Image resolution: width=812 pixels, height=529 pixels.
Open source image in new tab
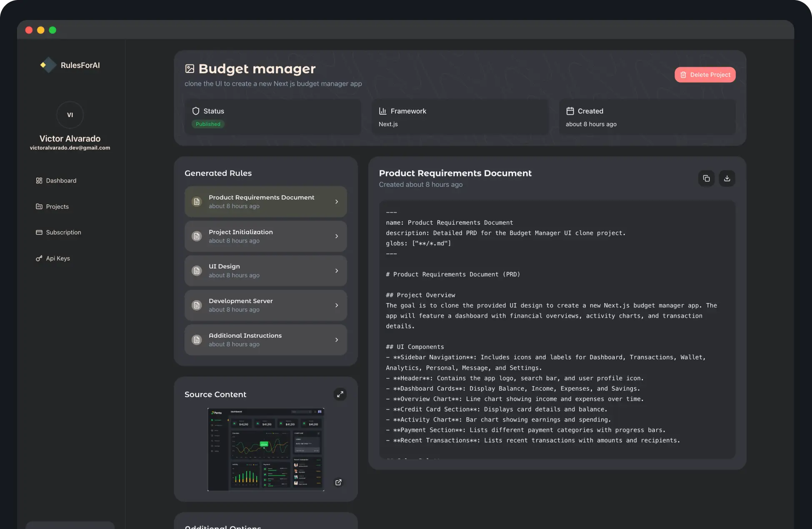click(x=338, y=482)
